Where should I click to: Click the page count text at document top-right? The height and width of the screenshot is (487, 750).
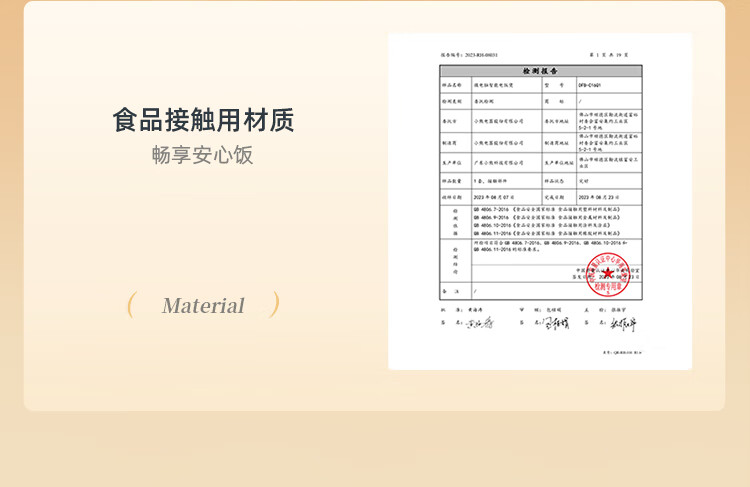(609, 55)
